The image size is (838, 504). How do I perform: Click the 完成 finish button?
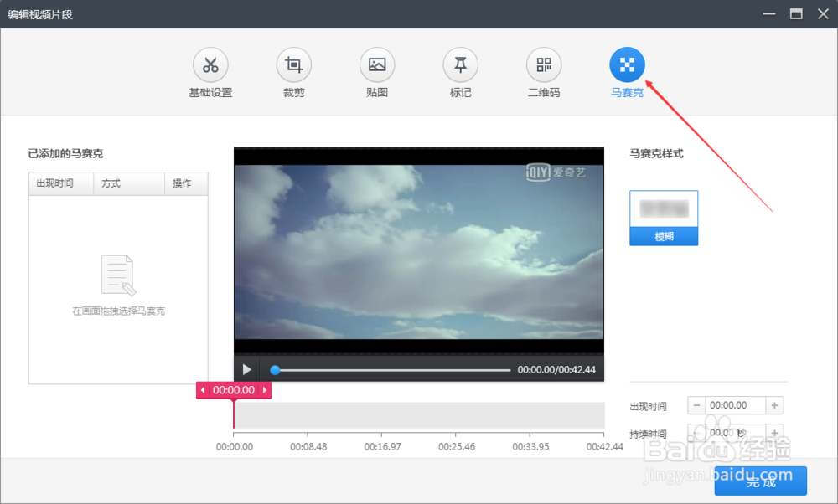(x=760, y=481)
